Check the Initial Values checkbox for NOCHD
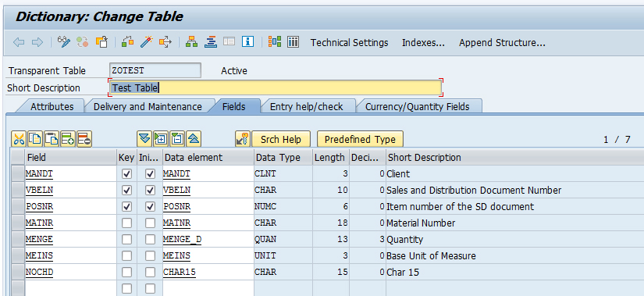 pos(151,272)
